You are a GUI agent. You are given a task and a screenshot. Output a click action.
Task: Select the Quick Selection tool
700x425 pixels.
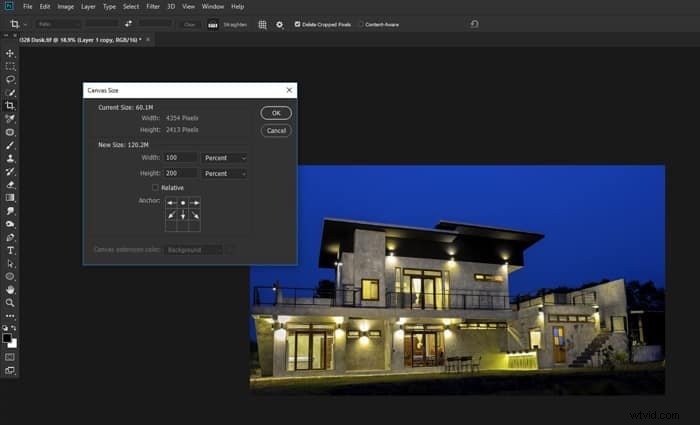point(10,93)
